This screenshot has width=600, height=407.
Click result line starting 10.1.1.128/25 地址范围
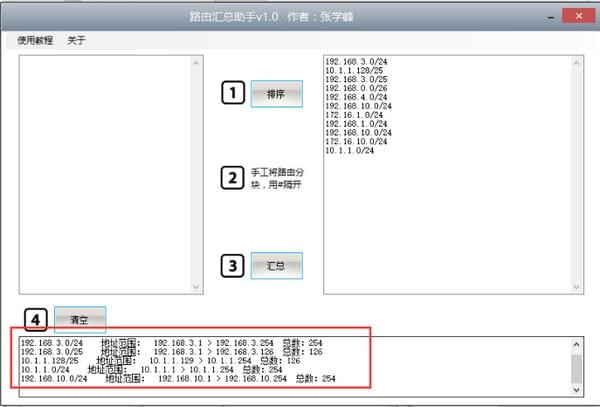[160, 361]
